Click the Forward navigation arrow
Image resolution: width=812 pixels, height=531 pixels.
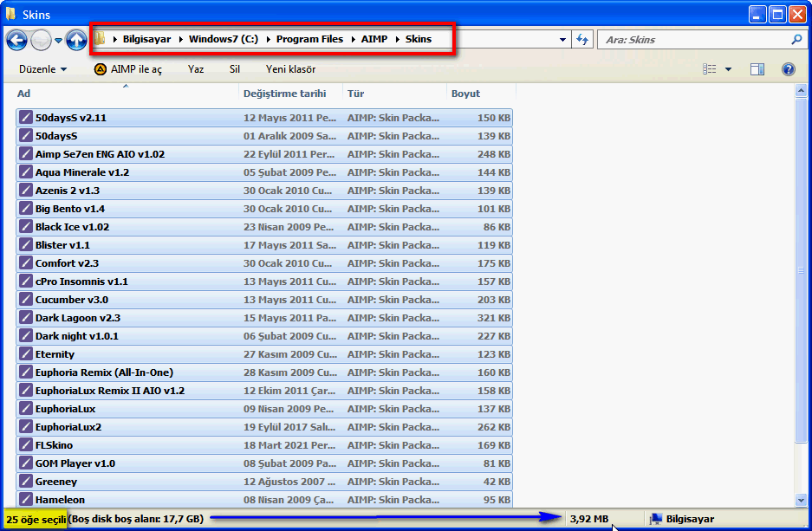coord(41,40)
